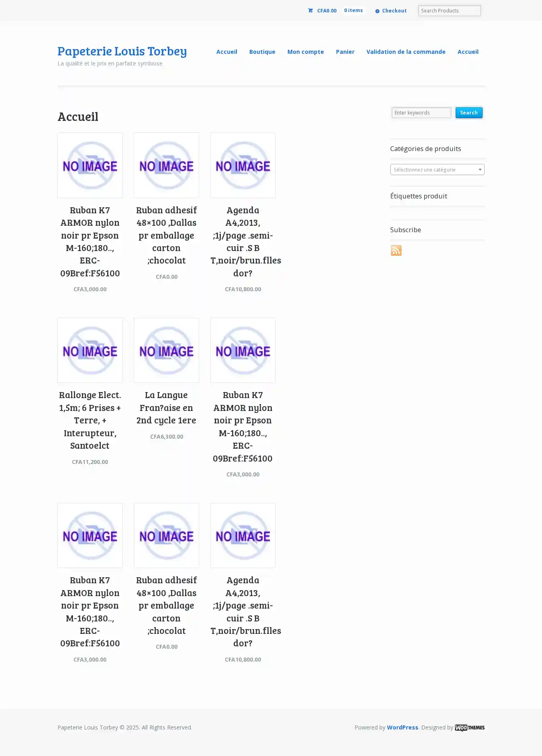This screenshot has height=756, width=542.
Task: Click the 0 items cart link
Action: coord(353,10)
